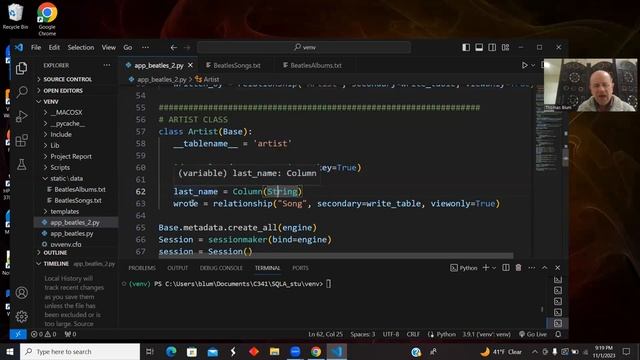640x360 pixels.
Task: Open the Extensions view
Action: (x=21, y=140)
